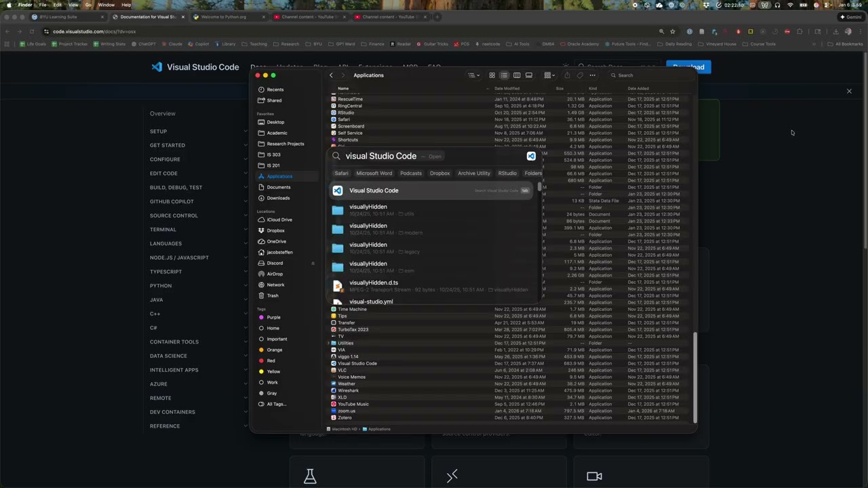
Task: Dismiss the docs page banner with X
Action: pyautogui.click(x=849, y=91)
